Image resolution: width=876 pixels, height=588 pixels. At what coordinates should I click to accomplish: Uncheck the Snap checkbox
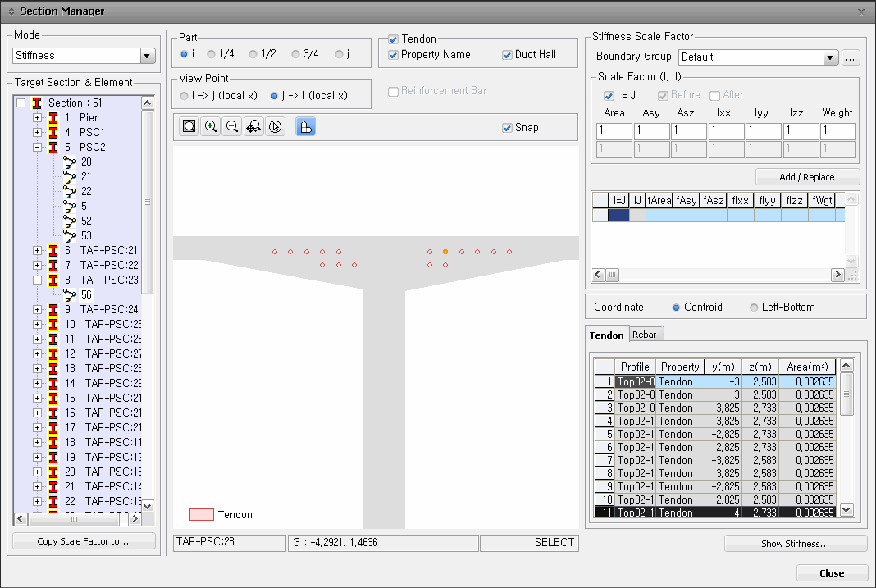pos(507,128)
